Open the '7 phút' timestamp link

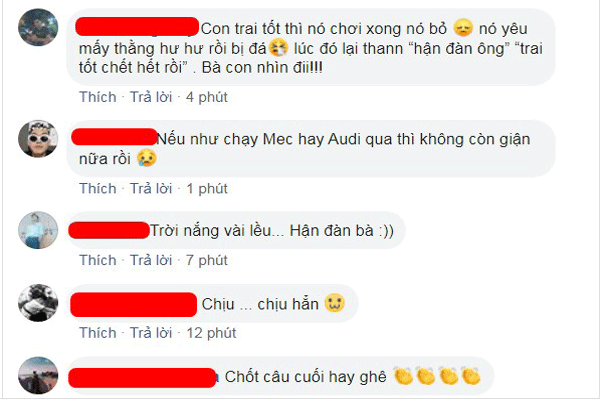[x=207, y=260]
